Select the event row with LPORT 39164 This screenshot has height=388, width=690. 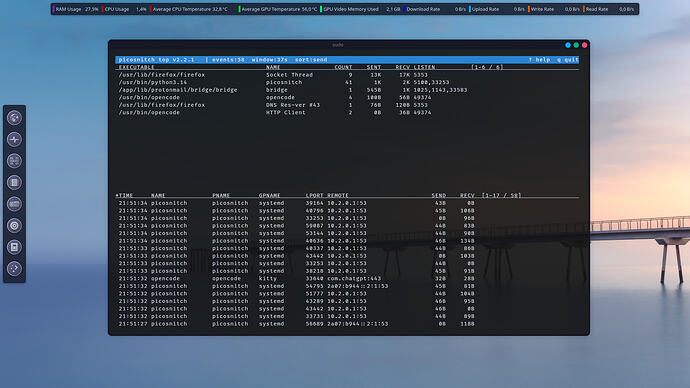[348, 203]
